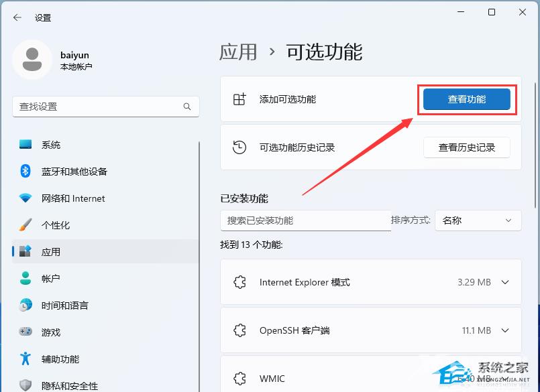540x392 pixels.
Task: Click the puzzle icon beside Internet Explorer 模式
Action: coord(239,282)
